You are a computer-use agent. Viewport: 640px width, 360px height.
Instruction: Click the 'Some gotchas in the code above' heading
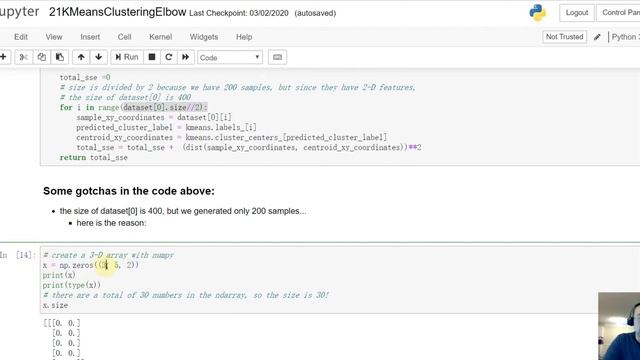[x=129, y=191]
